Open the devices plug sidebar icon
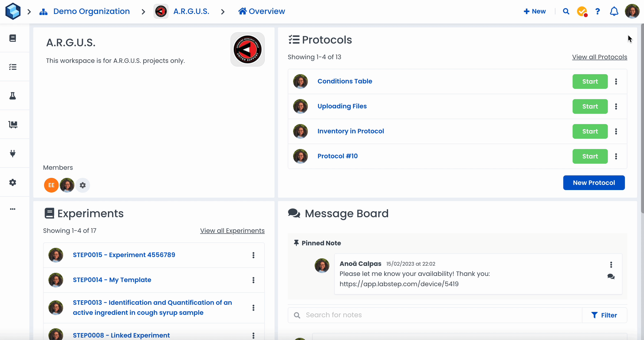 tap(13, 153)
